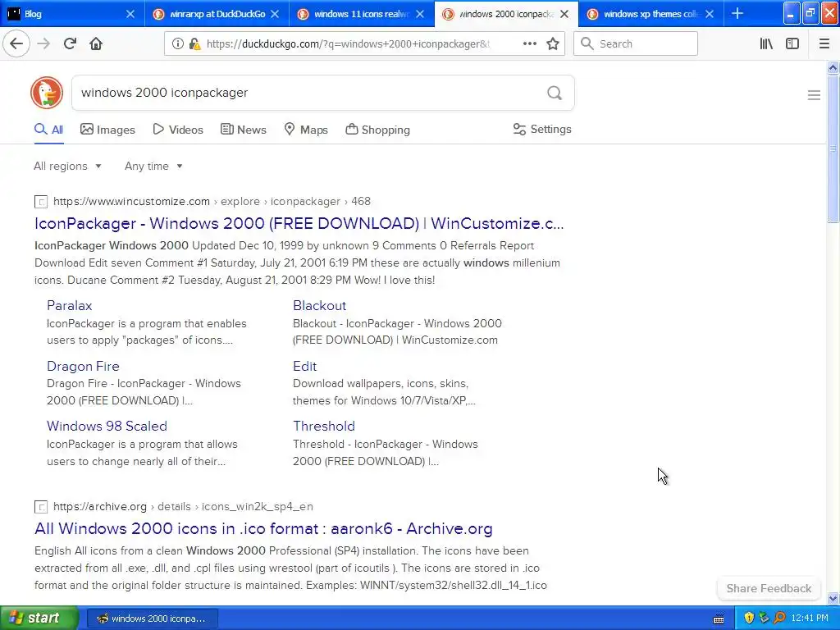Open the Windows 98 Scaled sublink
The height and width of the screenshot is (630, 840).
pyautogui.click(x=107, y=426)
